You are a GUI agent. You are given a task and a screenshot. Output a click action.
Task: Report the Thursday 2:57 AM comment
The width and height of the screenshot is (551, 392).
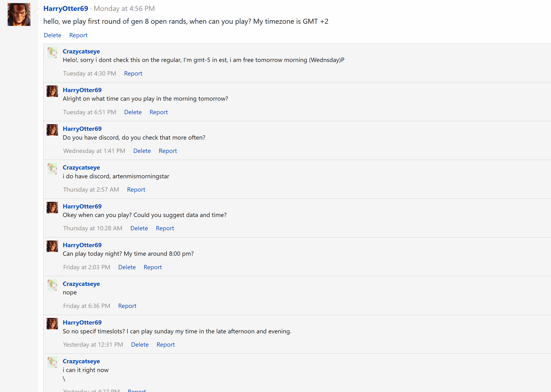click(x=136, y=189)
